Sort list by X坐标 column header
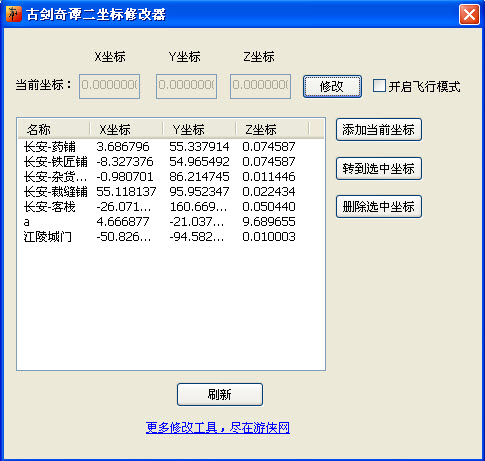Viewport: 485px width, 461px height. [126, 129]
